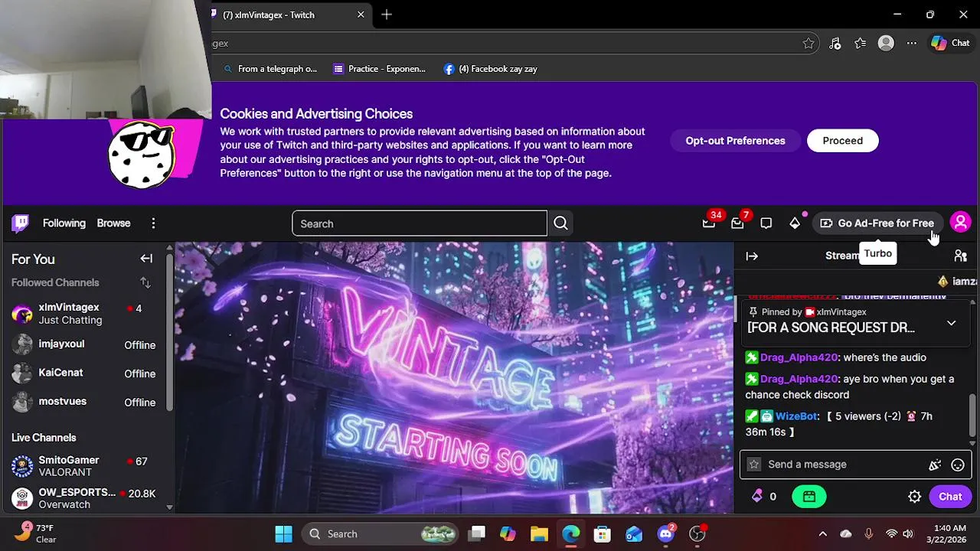Click Go Ad-Free for Free button
Viewport: 980px width, 551px height.
click(x=877, y=223)
